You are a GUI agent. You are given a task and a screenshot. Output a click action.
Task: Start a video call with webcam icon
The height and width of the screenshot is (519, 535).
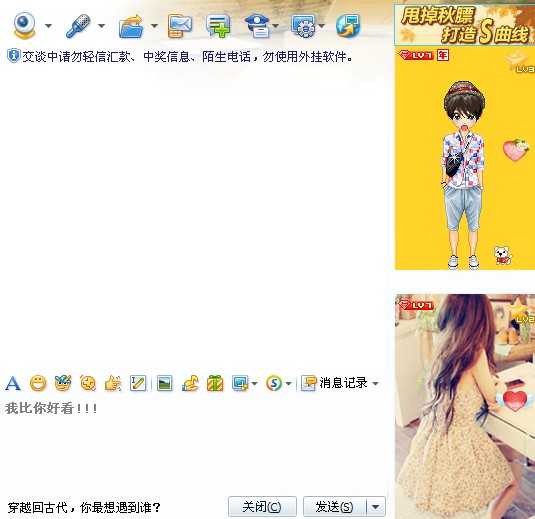24,25
